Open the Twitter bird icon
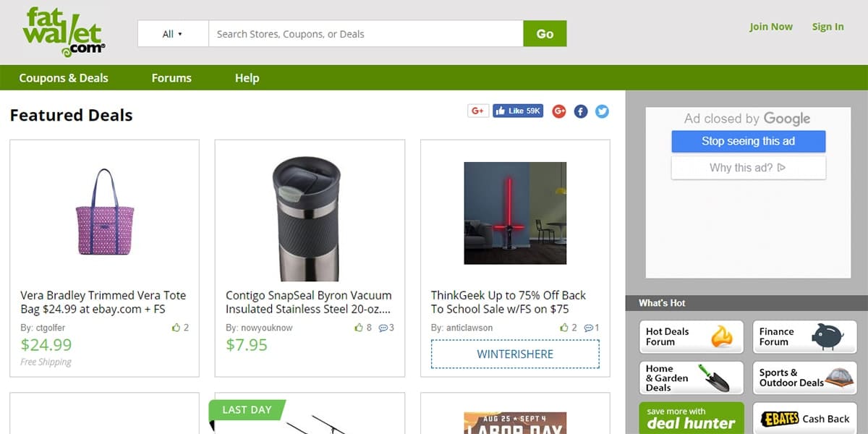 (x=602, y=111)
